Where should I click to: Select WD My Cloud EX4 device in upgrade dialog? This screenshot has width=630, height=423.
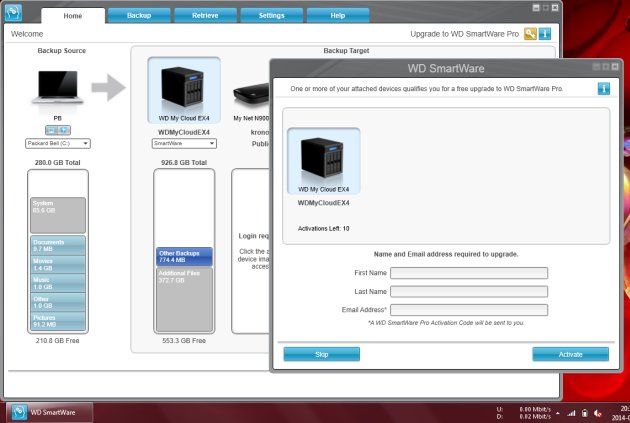click(x=323, y=161)
